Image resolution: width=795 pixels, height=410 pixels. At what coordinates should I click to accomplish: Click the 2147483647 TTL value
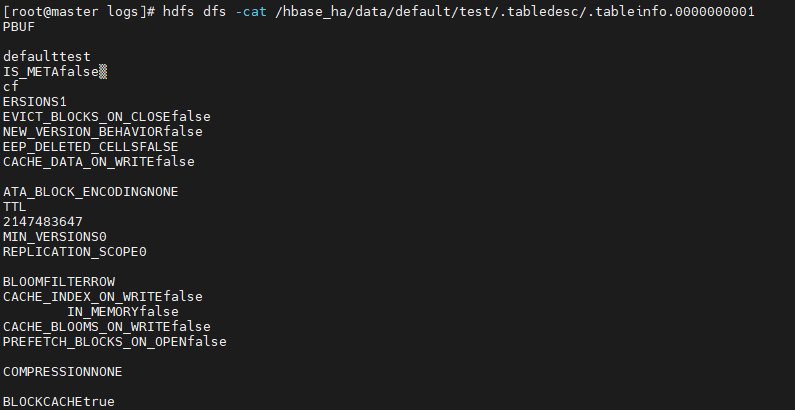(x=43, y=222)
